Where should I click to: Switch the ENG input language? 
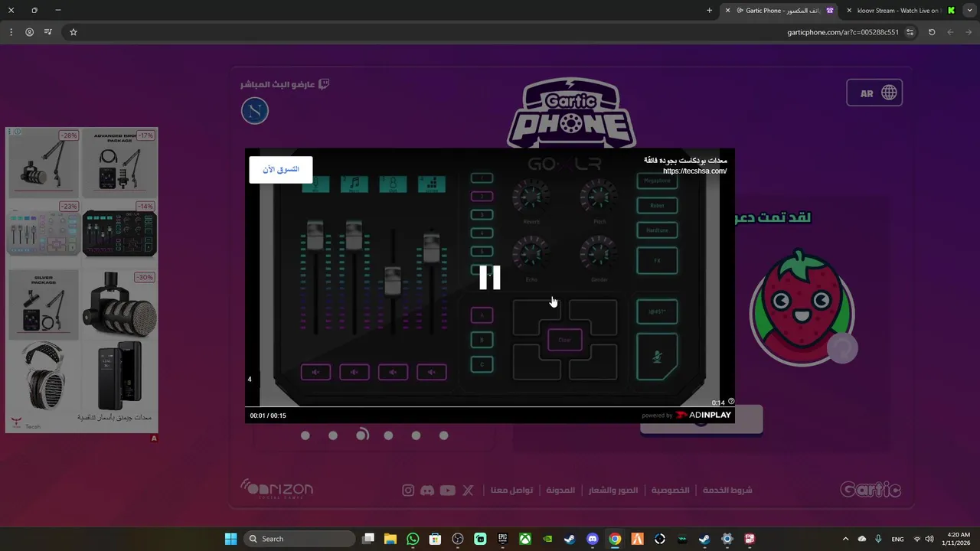pos(897,539)
